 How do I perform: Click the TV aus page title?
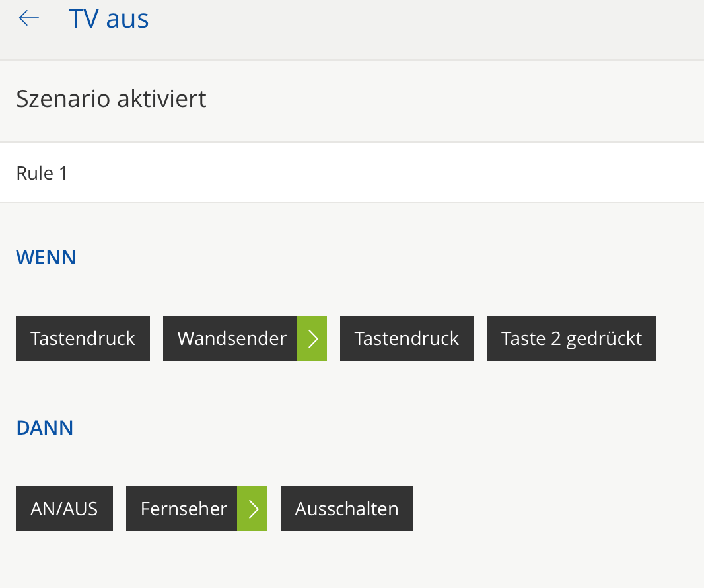click(109, 18)
